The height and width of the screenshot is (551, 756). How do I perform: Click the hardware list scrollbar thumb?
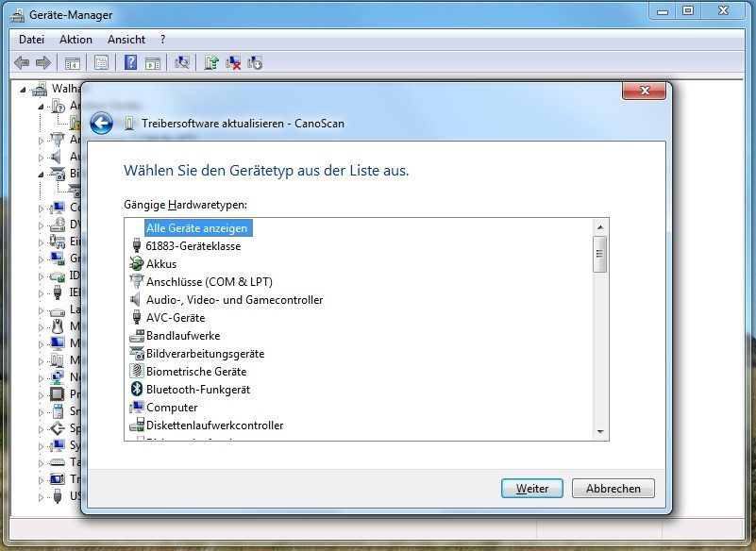pos(600,254)
